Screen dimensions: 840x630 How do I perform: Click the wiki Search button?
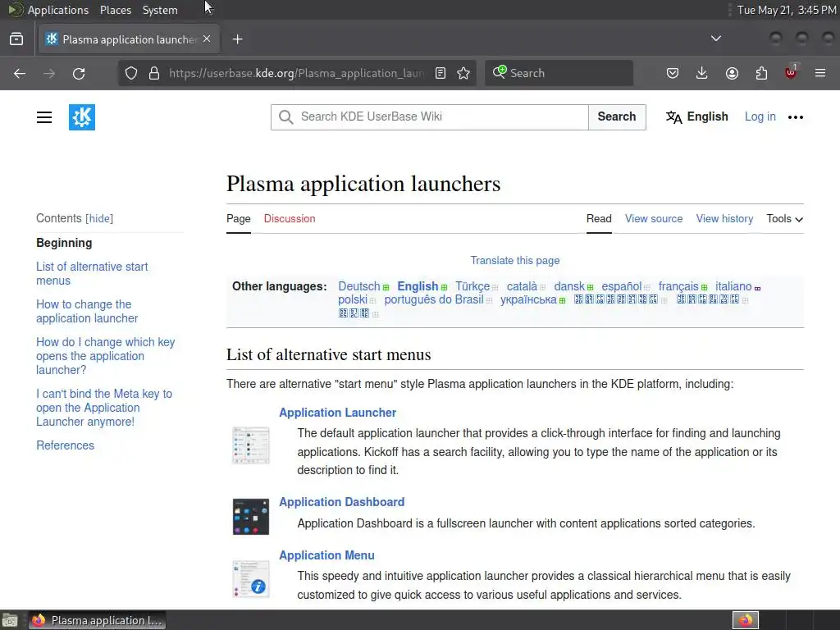point(617,117)
